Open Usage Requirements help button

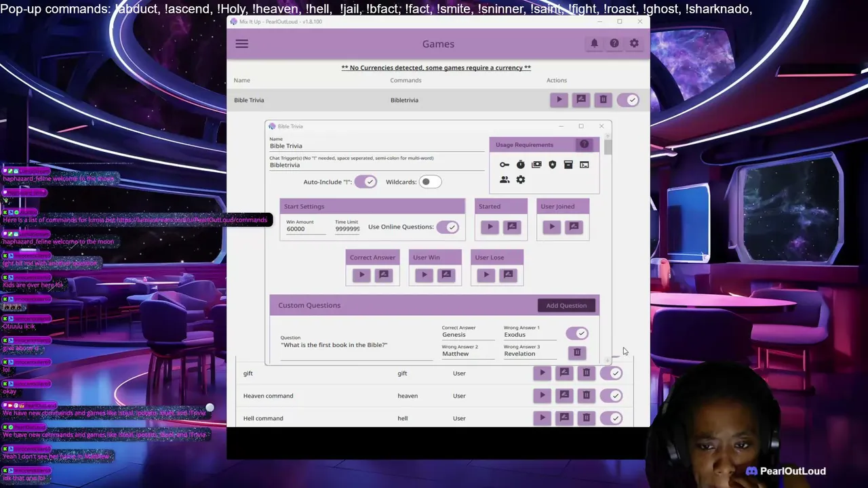pyautogui.click(x=584, y=144)
